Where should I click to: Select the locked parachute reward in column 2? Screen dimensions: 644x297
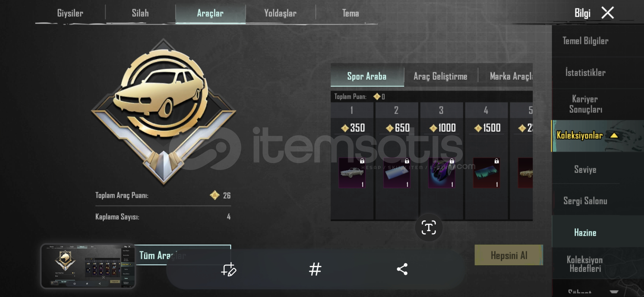click(397, 173)
